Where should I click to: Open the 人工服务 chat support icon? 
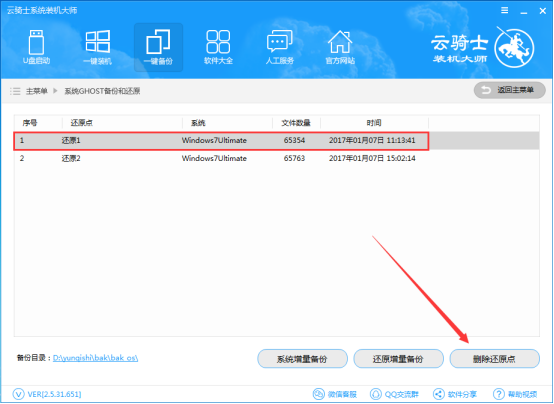point(279,47)
